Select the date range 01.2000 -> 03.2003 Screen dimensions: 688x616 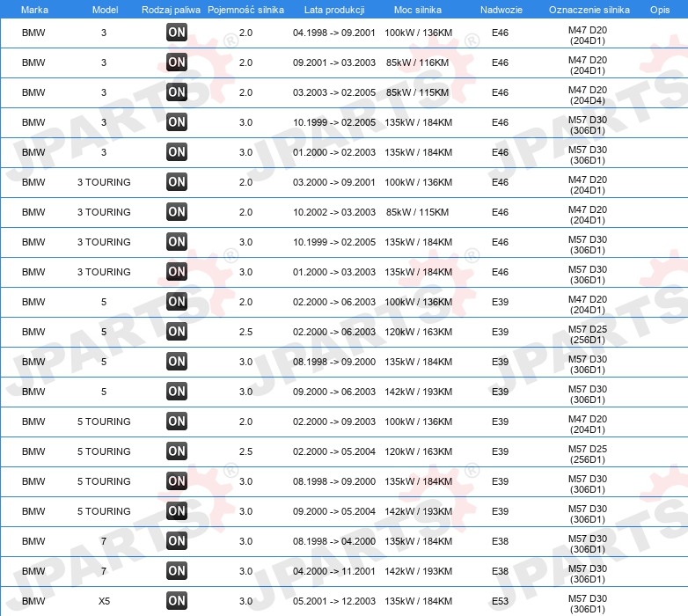click(334, 272)
